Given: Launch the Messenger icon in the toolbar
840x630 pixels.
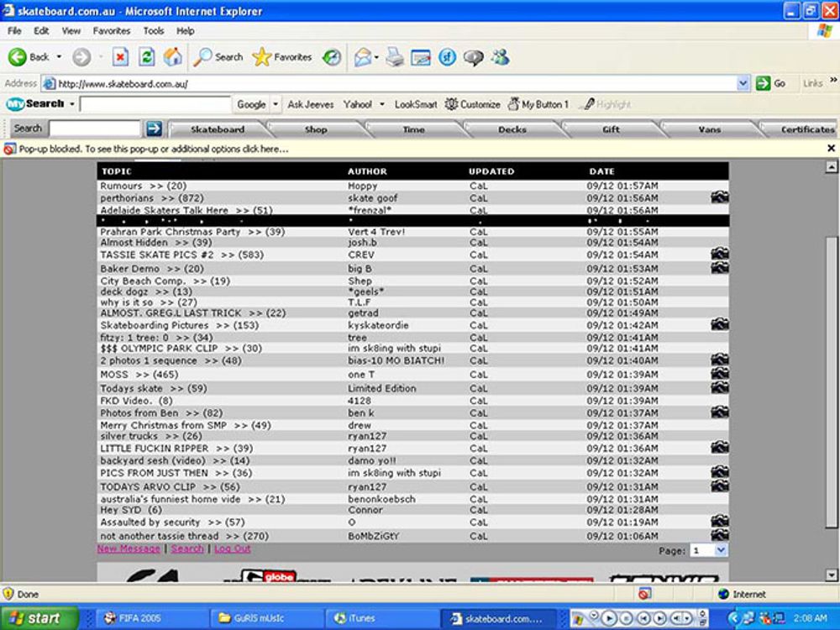Looking at the screenshot, I should [x=501, y=57].
